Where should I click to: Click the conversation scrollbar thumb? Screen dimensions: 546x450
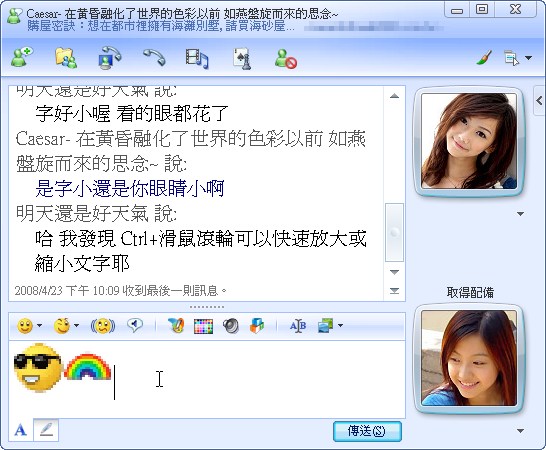click(394, 232)
